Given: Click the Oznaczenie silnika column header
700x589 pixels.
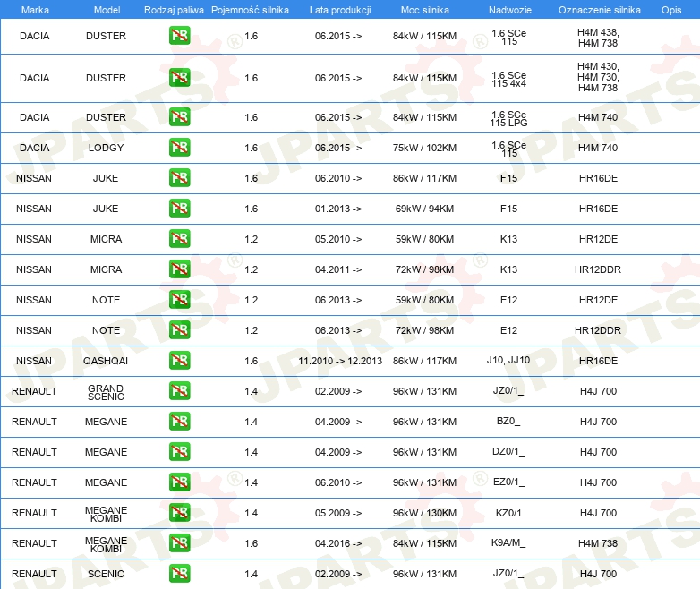Looking at the screenshot, I should tap(599, 10).
